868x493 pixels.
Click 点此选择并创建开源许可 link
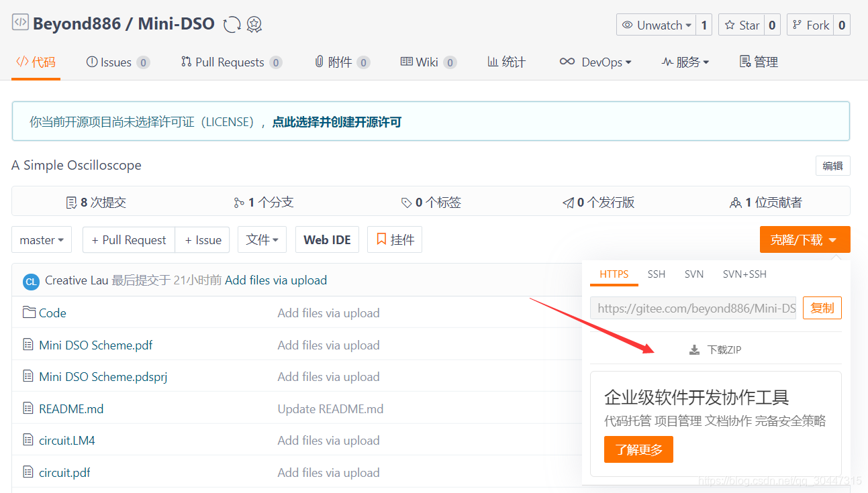click(x=336, y=122)
